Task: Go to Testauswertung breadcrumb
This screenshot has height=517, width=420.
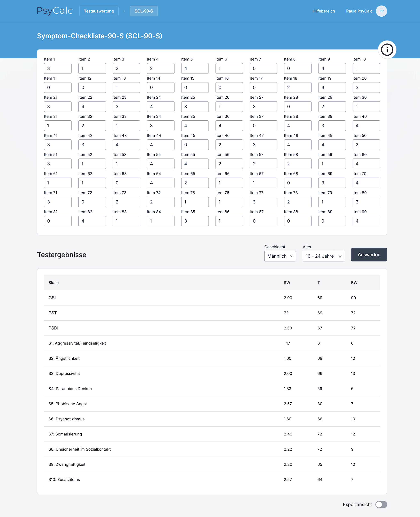Action: (99, 11)
